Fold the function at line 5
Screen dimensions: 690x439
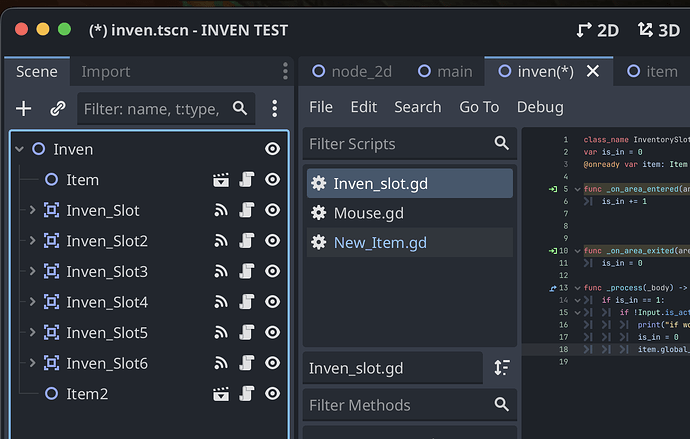(577, 190)
